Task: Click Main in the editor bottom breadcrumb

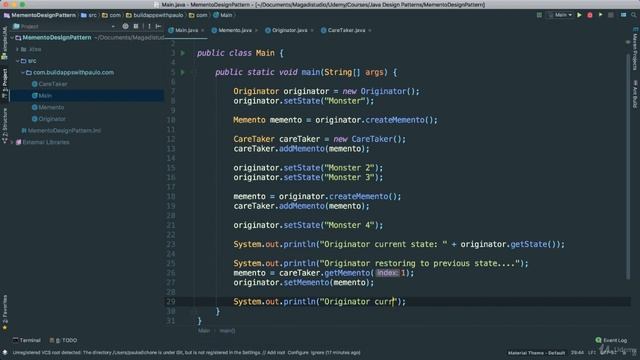Action: pos(204,331)
